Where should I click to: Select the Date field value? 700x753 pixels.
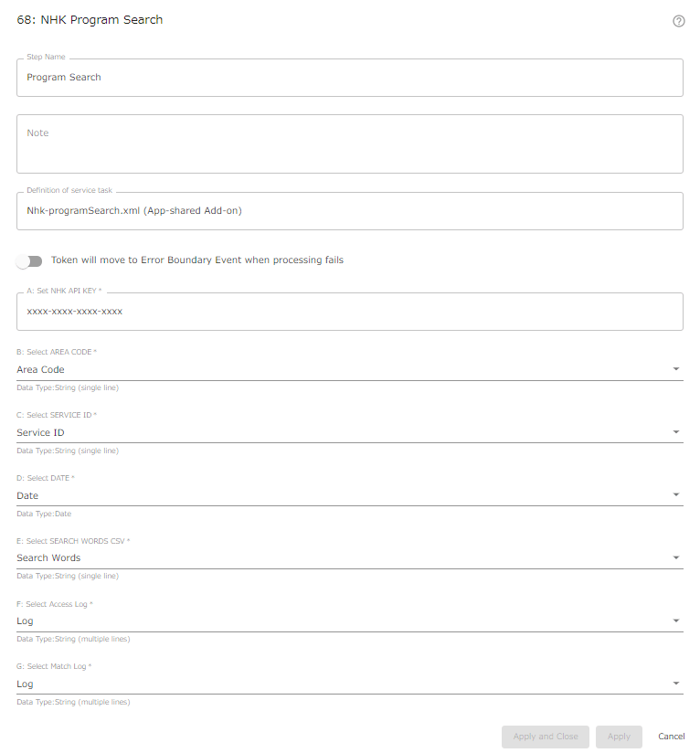[27, 495]
